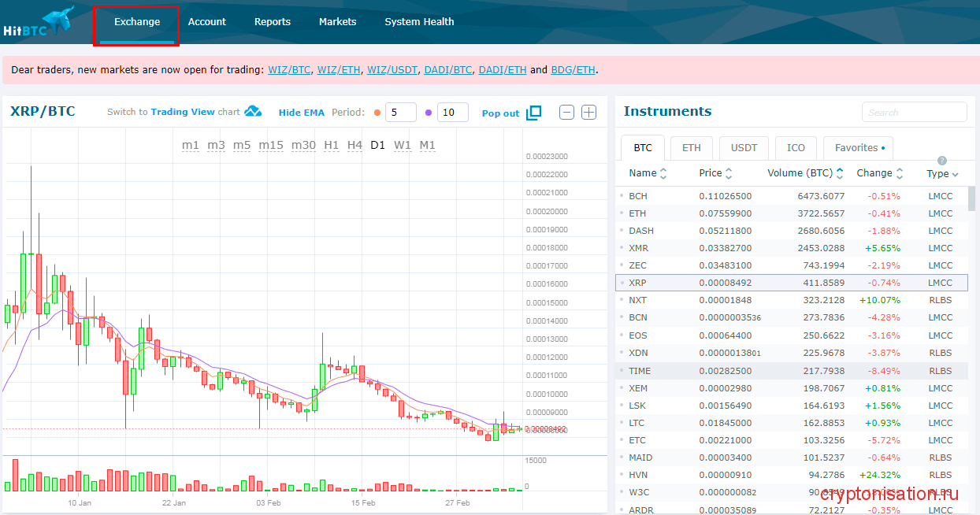Open the Markets menu item

pyautogui.click(x=337, y=22)
